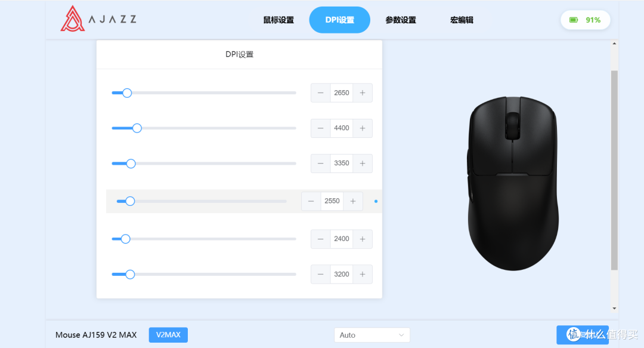Click the slider handle for 2550 DPI

click(x=130, y=201)
